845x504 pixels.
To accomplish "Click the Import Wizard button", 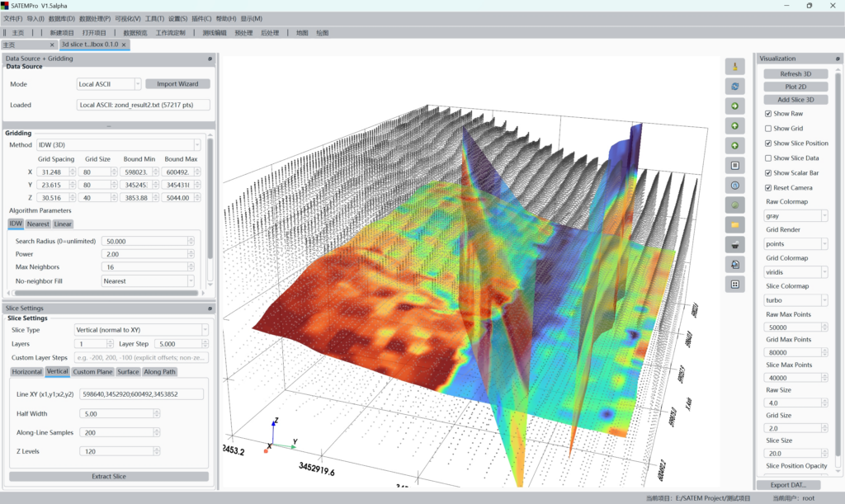I will pyautogui.click(x=177, y=84).
